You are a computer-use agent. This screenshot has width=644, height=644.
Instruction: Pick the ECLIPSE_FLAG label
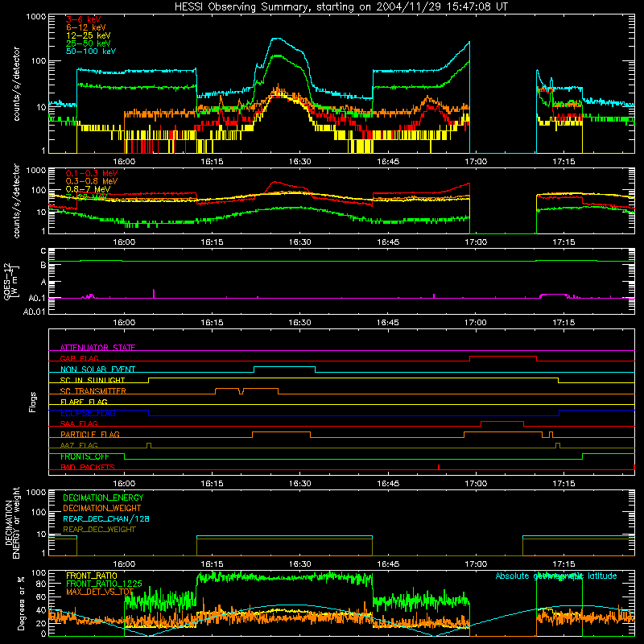click(x=88, y=413)
